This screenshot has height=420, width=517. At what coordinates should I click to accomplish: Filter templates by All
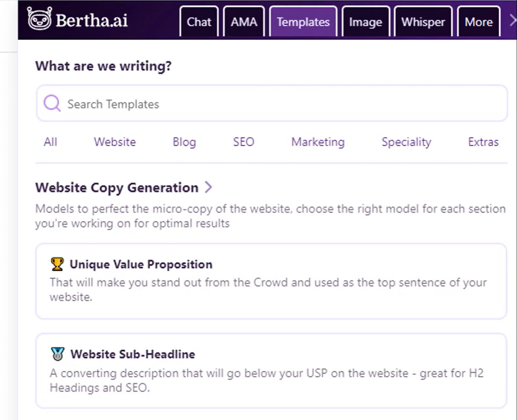[x=50, y=142]
